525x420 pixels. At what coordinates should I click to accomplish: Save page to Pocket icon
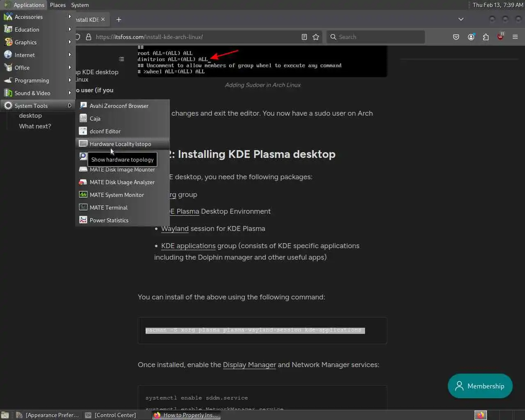coord(456,37)
